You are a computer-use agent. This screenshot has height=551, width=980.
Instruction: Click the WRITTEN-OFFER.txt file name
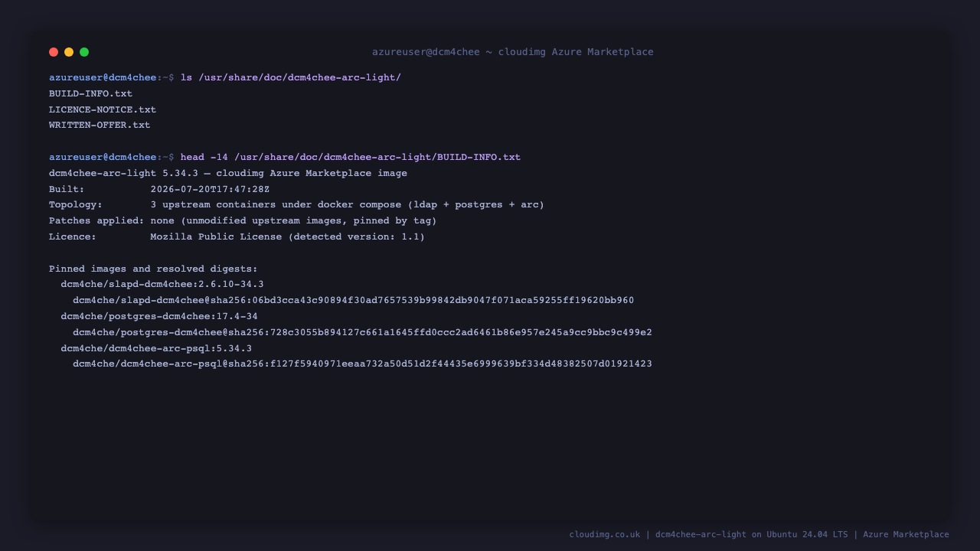(x=100, y=125)
